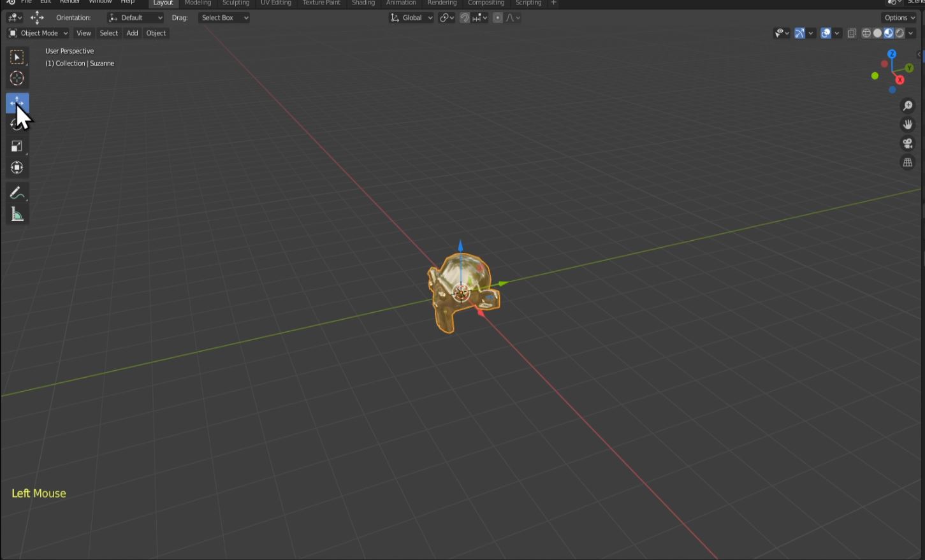The image size is (925, 560).
Task: Click the blue Z axis gizmo ball
Action: tap(892, 54)
